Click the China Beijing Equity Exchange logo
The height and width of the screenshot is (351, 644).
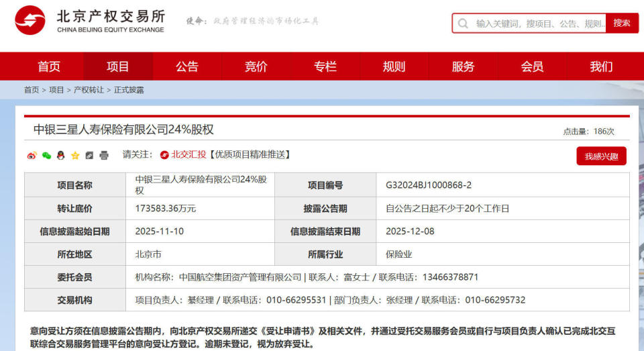click(90, 21)
